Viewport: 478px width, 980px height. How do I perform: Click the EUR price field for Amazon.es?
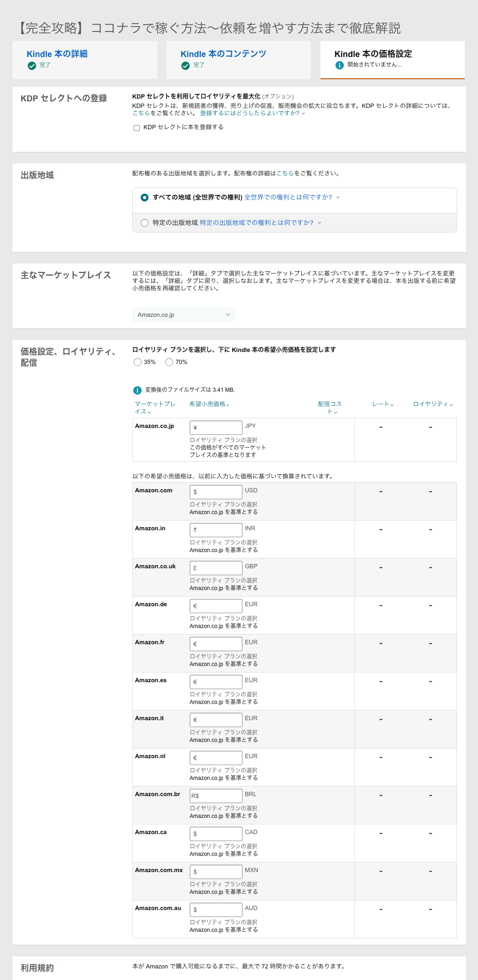pyautogui.click(x=216, y=682)
